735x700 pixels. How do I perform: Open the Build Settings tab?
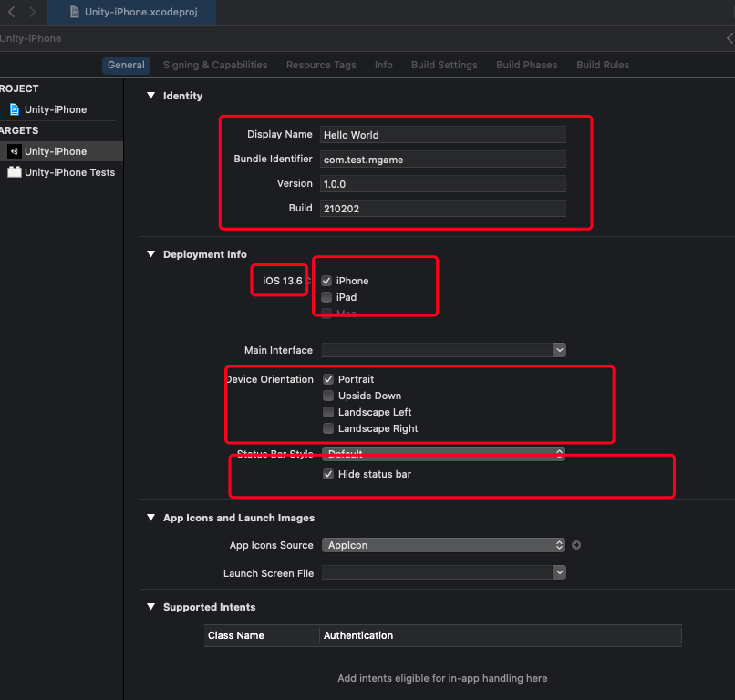(444, 65)
